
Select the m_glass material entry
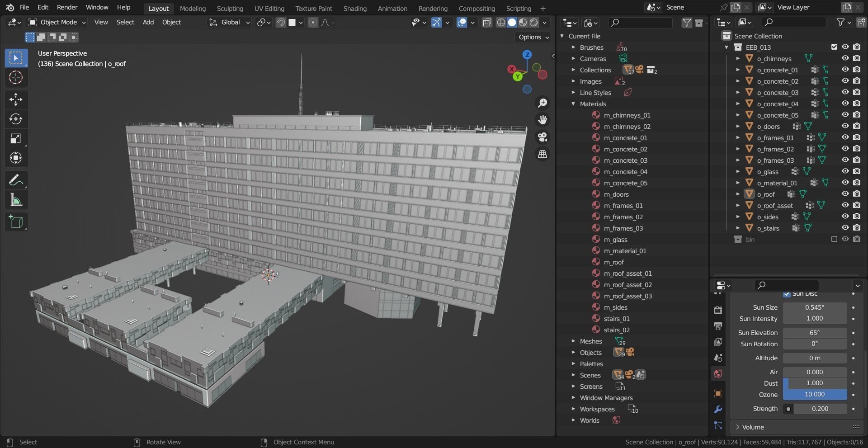(x=615, y=240)
